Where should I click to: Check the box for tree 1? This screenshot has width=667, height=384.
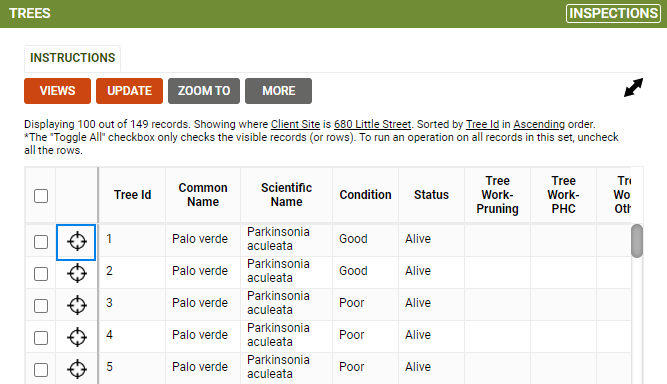click(41, 242)
